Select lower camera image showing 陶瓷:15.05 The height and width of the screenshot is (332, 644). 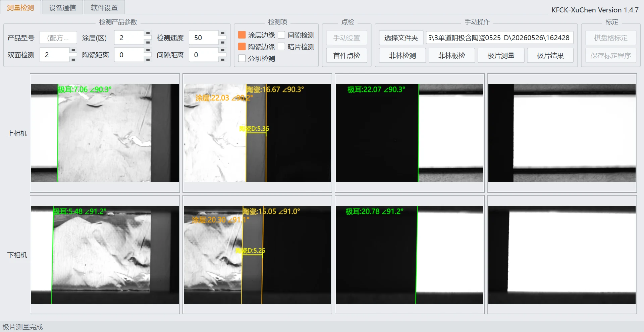click(257, 255)
